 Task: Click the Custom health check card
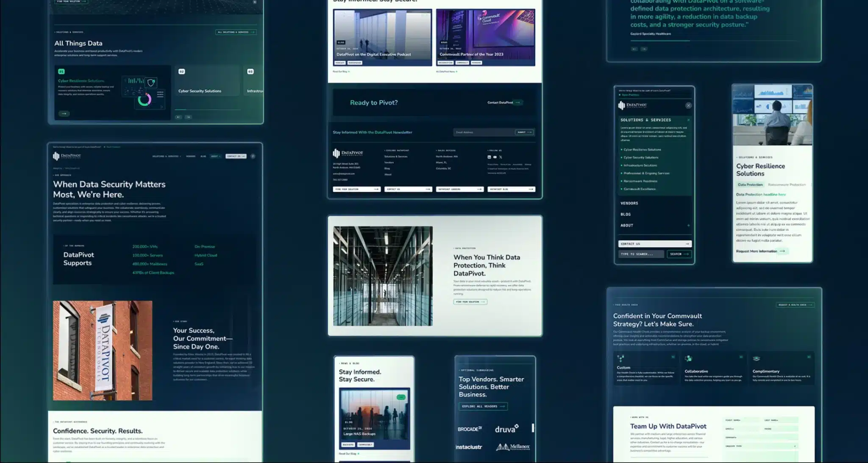[645, 368]
